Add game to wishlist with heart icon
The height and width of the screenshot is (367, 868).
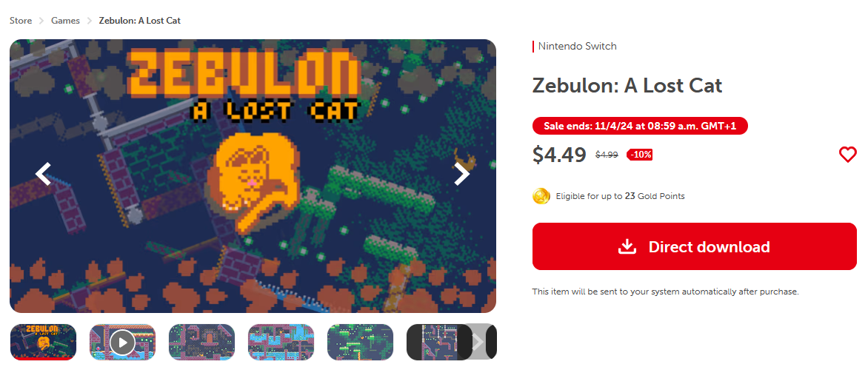pos(847,155)
